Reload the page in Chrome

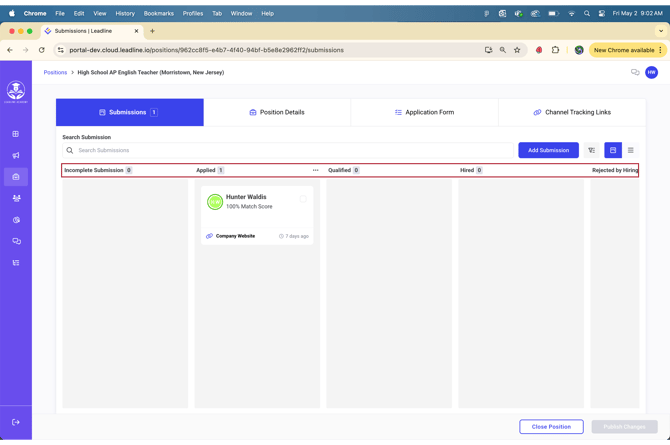coord(41,50)
